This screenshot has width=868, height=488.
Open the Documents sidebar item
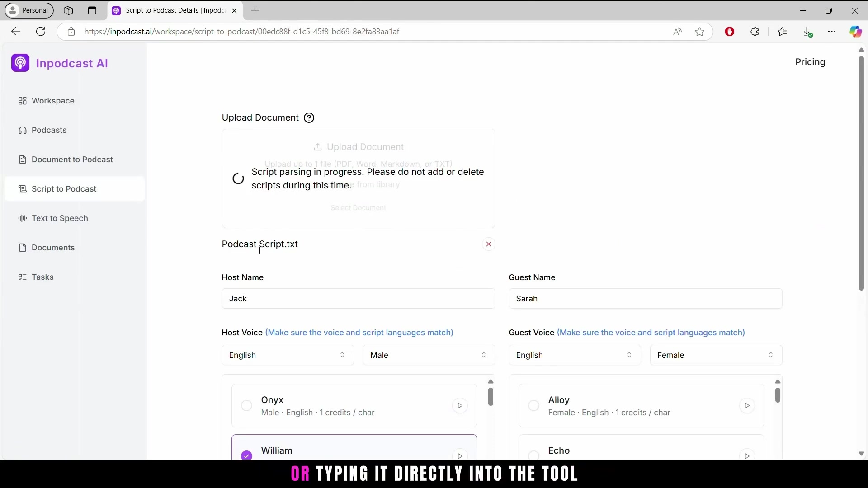75,248
